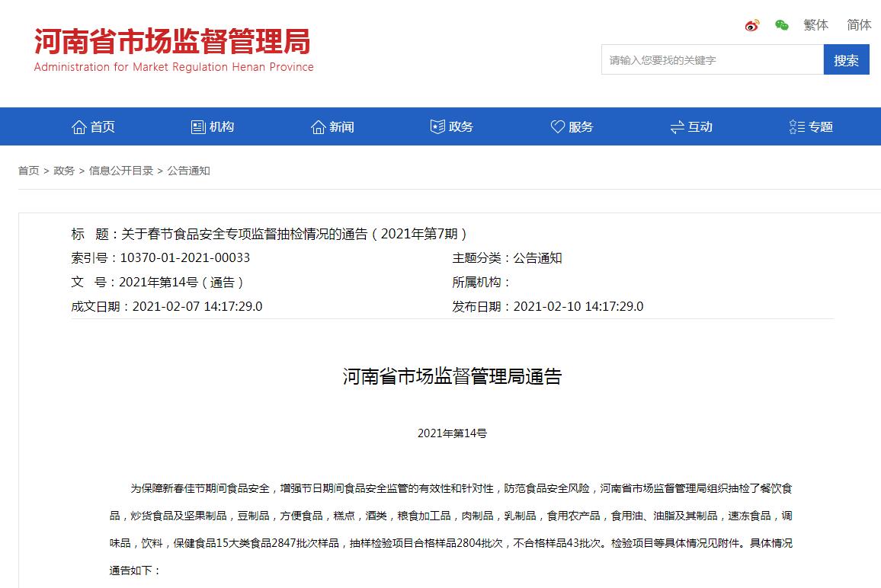Switch site to 繁体 traditional Chinese
Image resolution: width=881 pixels, height=588 pixels.
[815, 24]
